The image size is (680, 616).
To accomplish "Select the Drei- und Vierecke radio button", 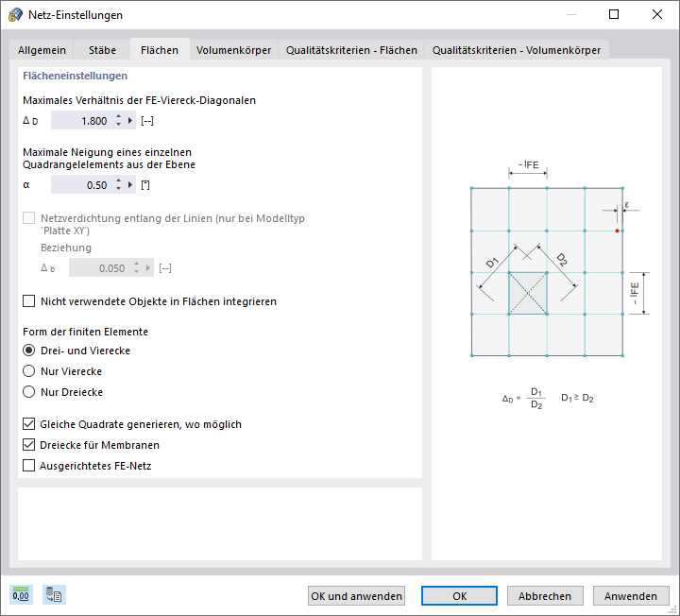I will pyautogui.click(x=28, y=351).
